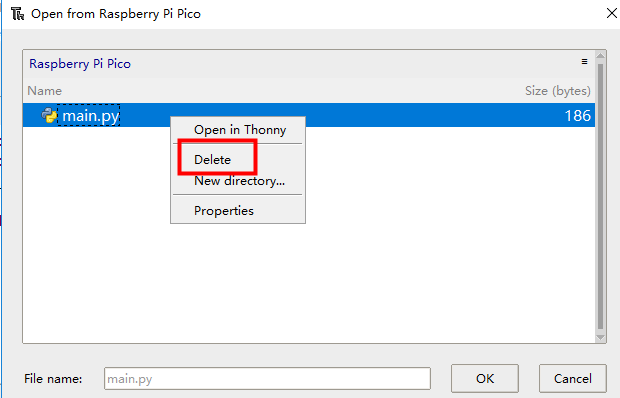Choose Open in Thonny from the context menu
The width and height of the screenshot is (620, 398).
tap(240, 130)
